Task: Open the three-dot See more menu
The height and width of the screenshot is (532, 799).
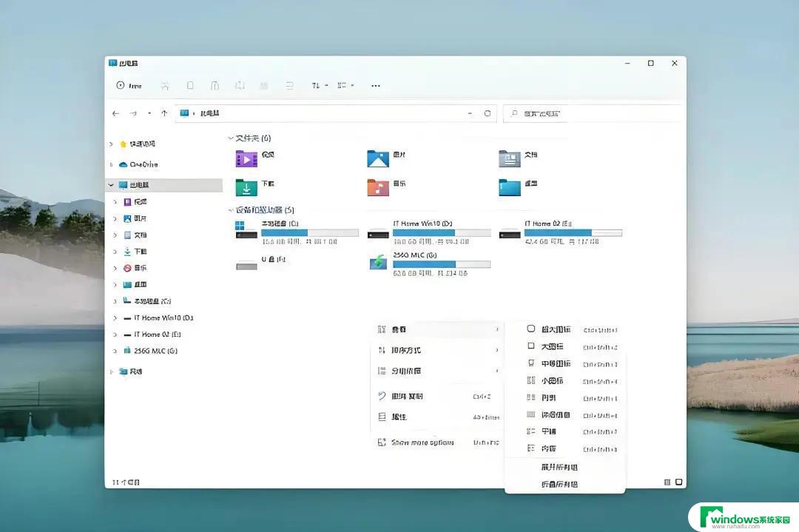Action: (x=376, y=86)
